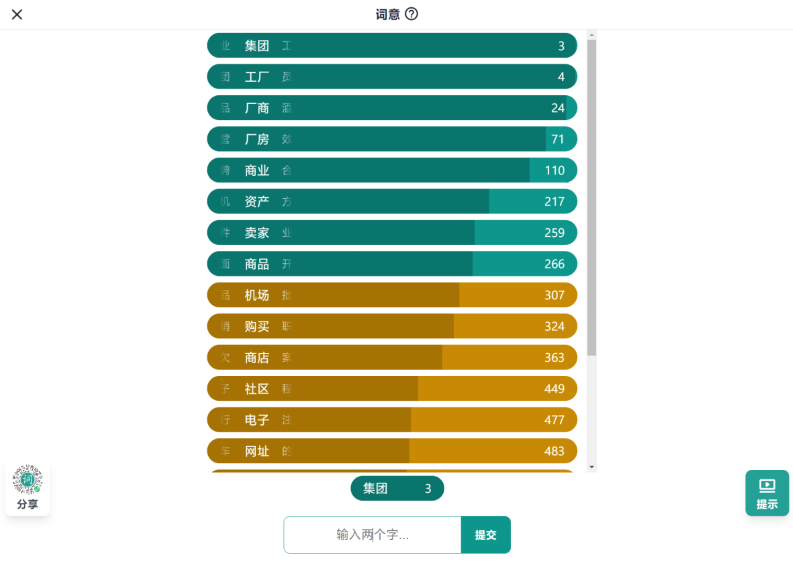This screenshot has width=793, height=564.
Task: Select the 集团 guess row ranked 3
Action: [392, 46]
